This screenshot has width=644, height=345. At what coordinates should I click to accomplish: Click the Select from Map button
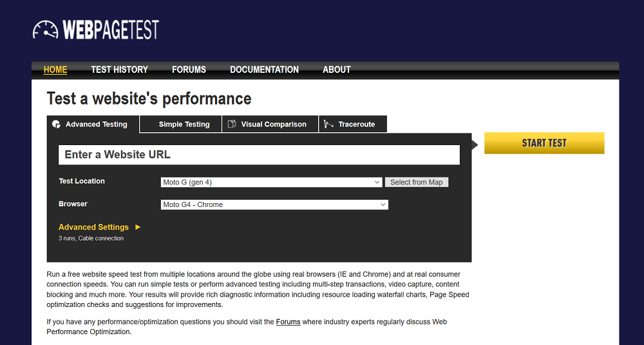click(417, 182)
